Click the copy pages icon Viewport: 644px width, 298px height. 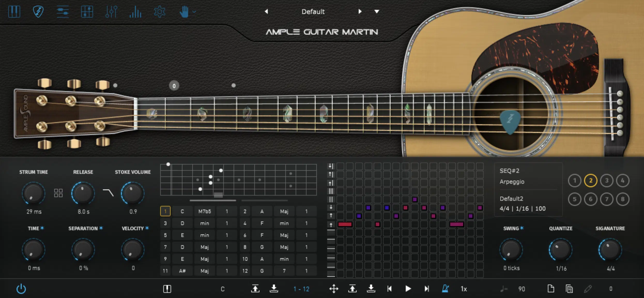click(569, 289)
